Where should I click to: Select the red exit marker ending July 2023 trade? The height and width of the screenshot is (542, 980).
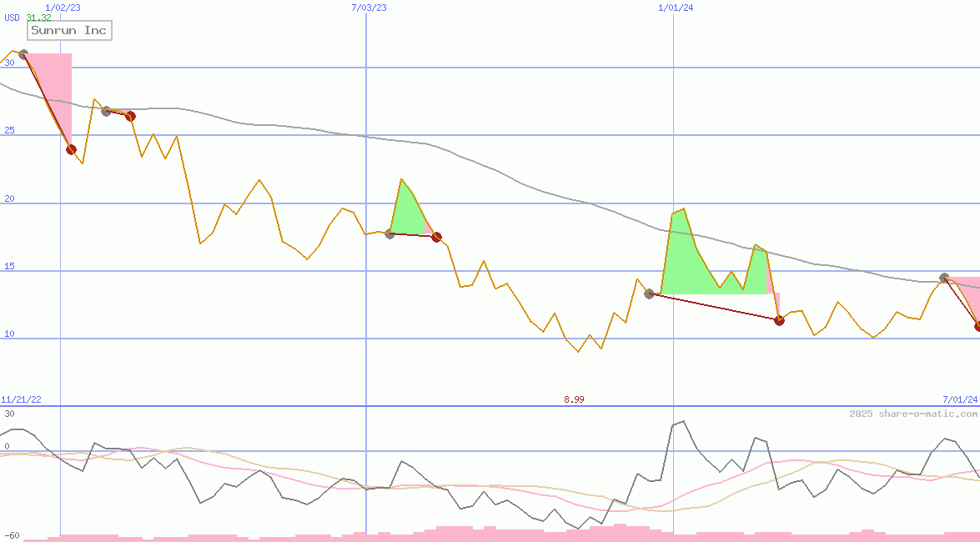click(x=436, y=238)
